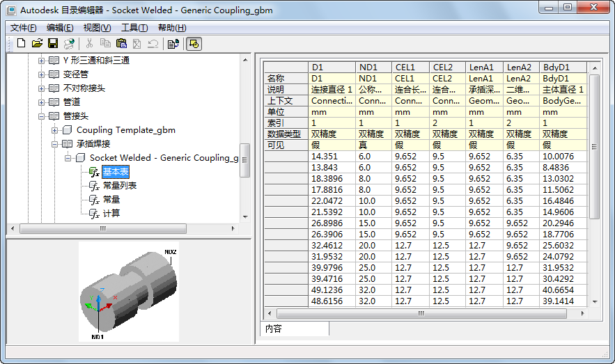Click the tree panel's horizontal scrollbar thumb

[103, 228]
